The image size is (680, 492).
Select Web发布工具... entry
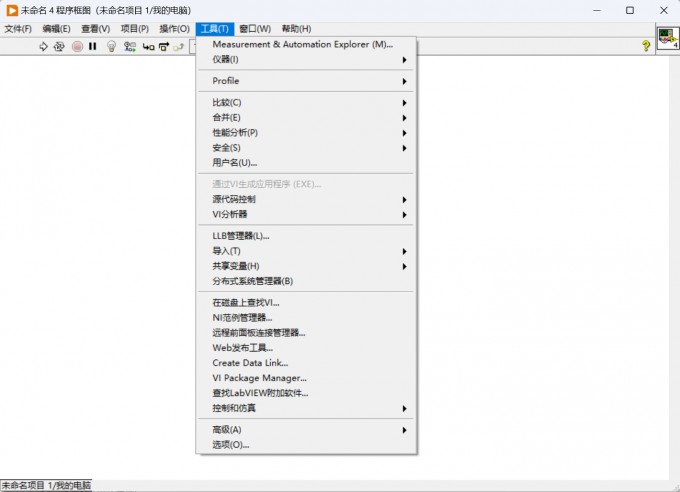point(306,348)
